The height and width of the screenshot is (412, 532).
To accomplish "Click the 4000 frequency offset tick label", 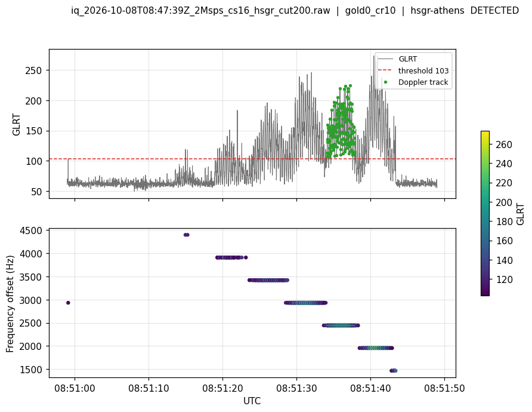I will click(x=32, y=254).
